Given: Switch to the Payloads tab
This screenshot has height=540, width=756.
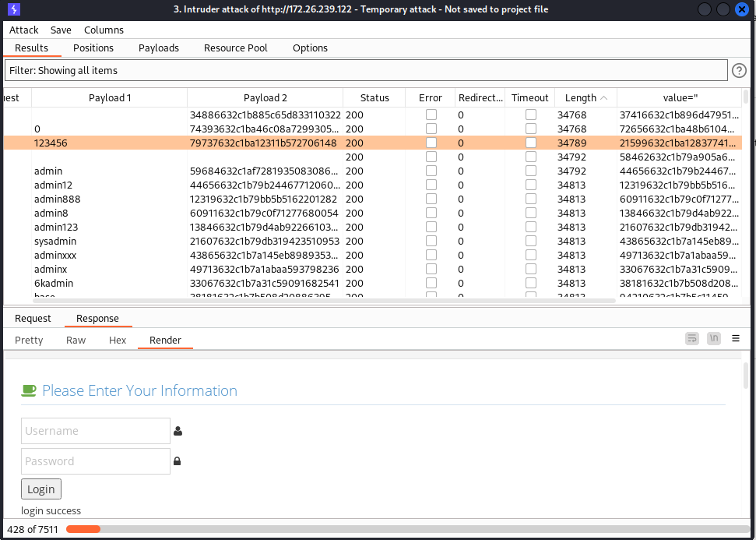Looking at the screenshot, I should (x=159, y=48).
